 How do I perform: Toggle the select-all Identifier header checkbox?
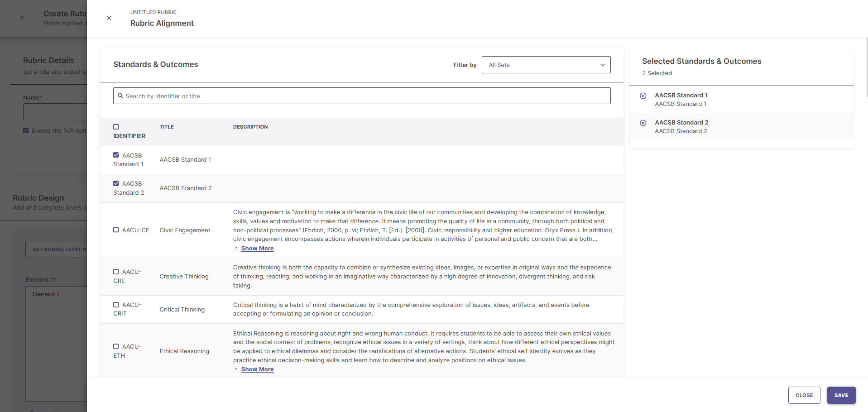(116, 127)
